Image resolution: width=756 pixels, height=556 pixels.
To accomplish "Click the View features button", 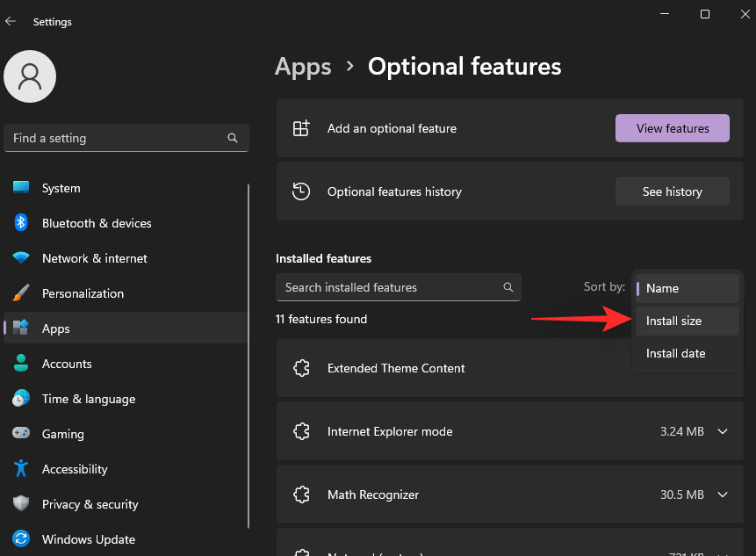I will [x=672, y=128].
